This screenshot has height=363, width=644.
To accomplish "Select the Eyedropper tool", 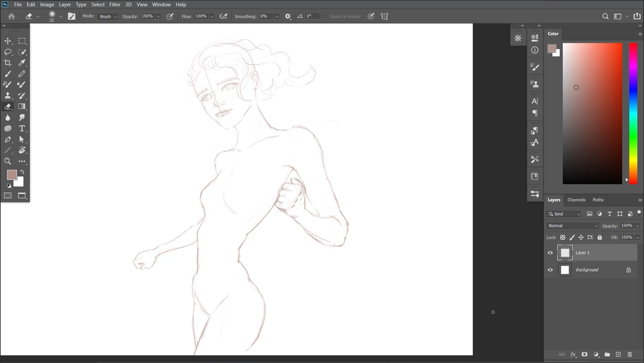I will click(x=22, y=63).
